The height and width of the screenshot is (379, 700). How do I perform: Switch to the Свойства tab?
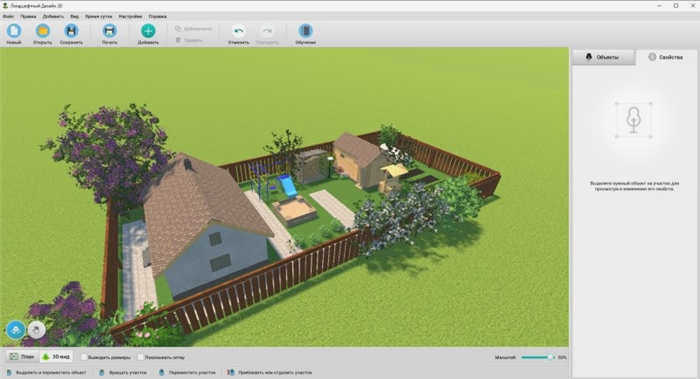pyautogui.click(x=666, y=57)
